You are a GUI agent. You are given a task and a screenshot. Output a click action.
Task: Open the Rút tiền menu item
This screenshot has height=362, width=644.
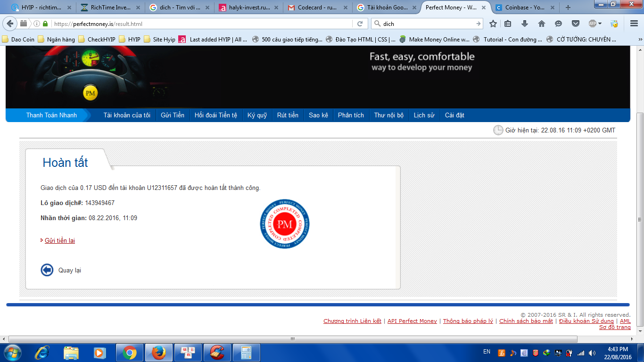[x=288, y=115]
